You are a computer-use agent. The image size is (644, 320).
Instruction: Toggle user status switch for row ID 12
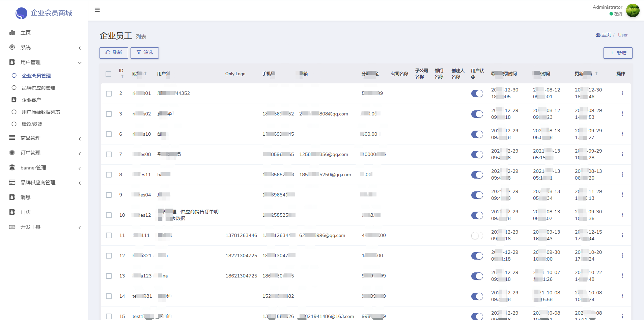pyautogui.click(x=477, y=256)
